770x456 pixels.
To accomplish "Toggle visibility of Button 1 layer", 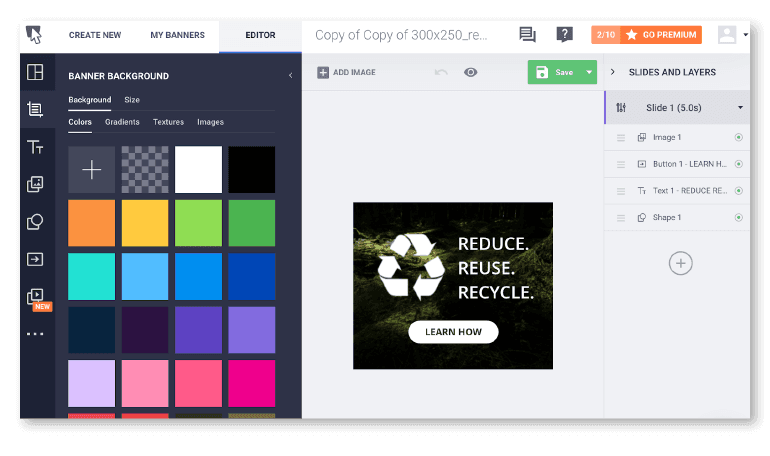I will (738, 164).
